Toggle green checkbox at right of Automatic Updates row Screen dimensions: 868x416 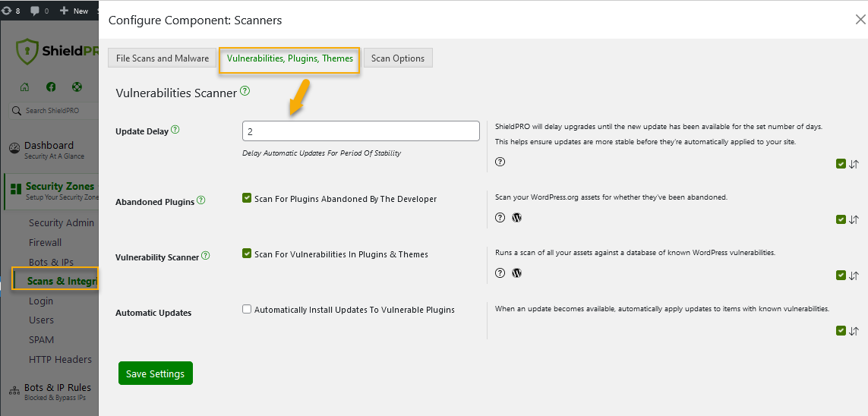pyautogui.click(x=841, y=331)
